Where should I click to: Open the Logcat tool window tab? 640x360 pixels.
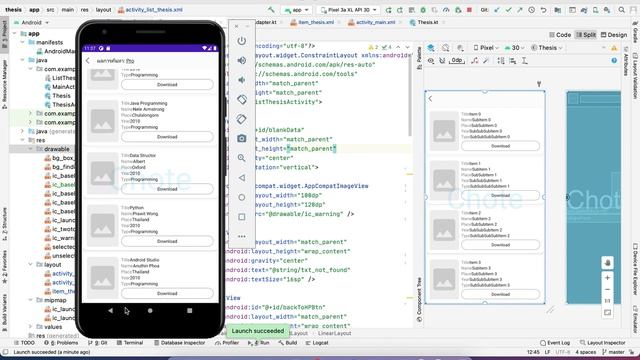click(x=317, y=343)
